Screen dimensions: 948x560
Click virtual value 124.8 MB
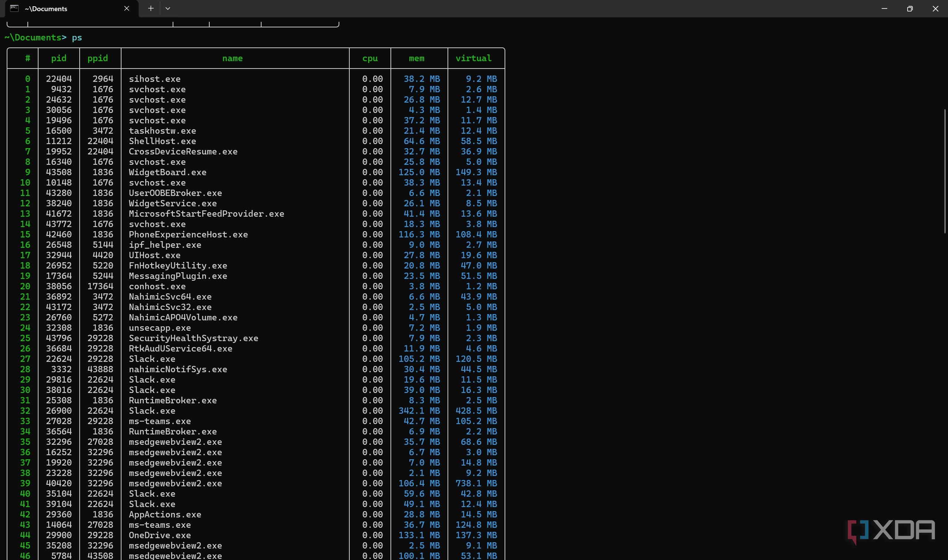476,525
